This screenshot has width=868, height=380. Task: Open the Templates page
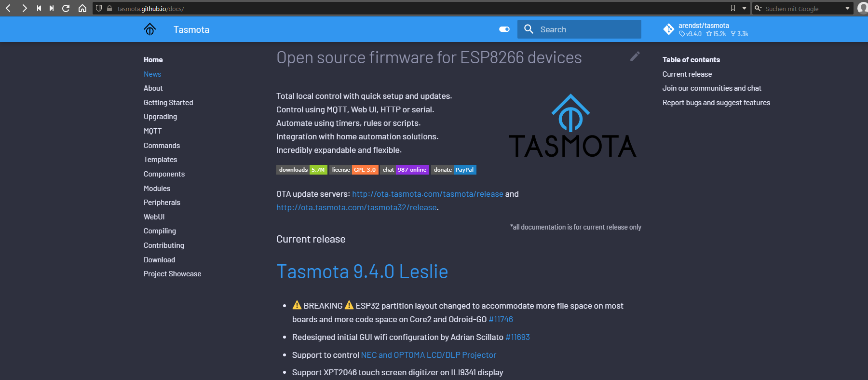click(161, 160)
